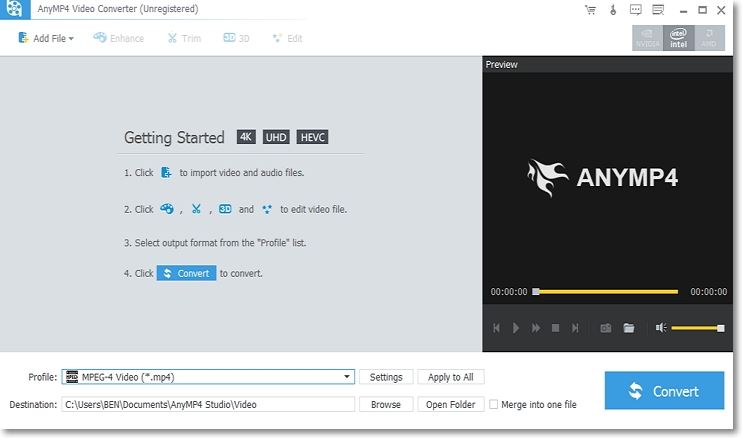Click the Preview panel title
The image size is (742, 438).
[502, 64]
